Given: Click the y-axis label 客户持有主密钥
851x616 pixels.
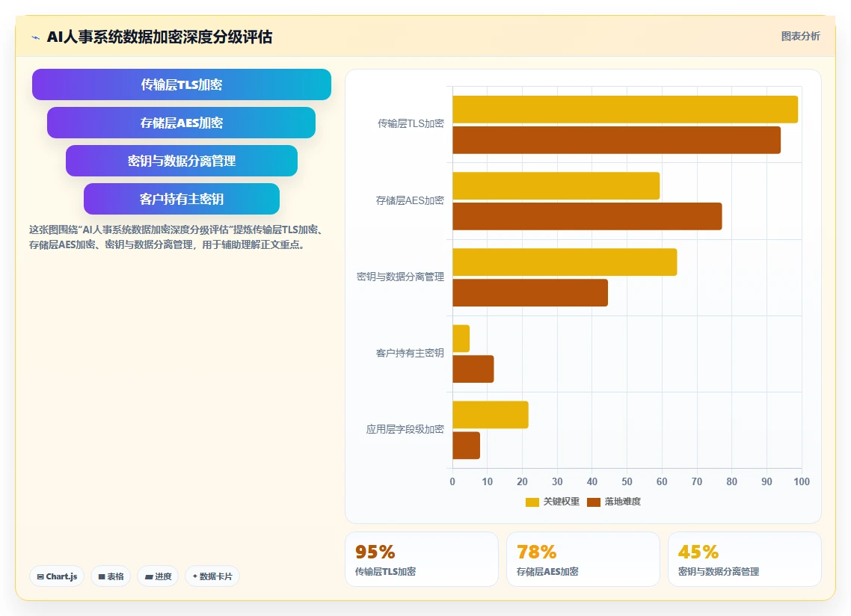Looking at the screenshot, I should pyautogui.click(x=410, y=354).
